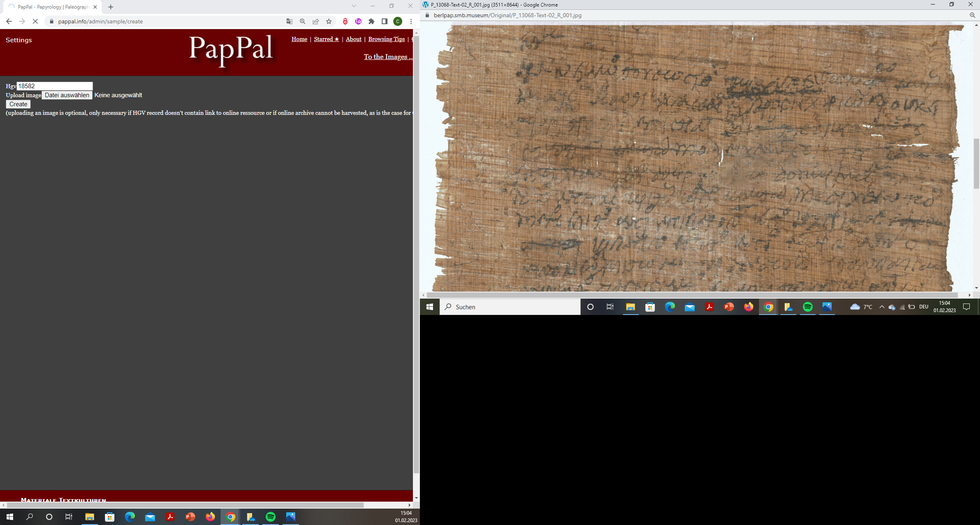Open Photos app icon in embedded taskbar
Viewport: 980px width, 525px height.
coord(827,307)
